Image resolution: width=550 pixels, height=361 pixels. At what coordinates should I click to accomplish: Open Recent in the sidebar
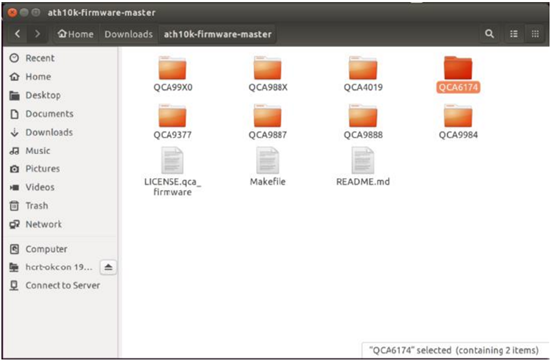[x=59, y=58]
